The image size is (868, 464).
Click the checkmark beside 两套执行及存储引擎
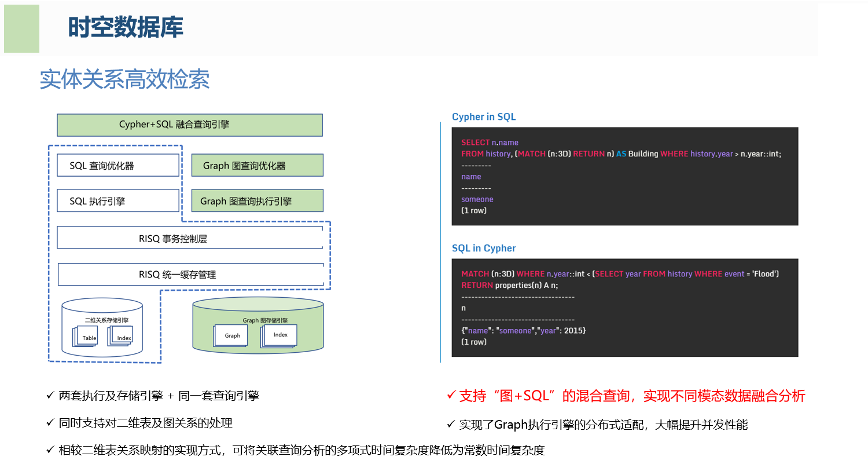tap(50, 396)
